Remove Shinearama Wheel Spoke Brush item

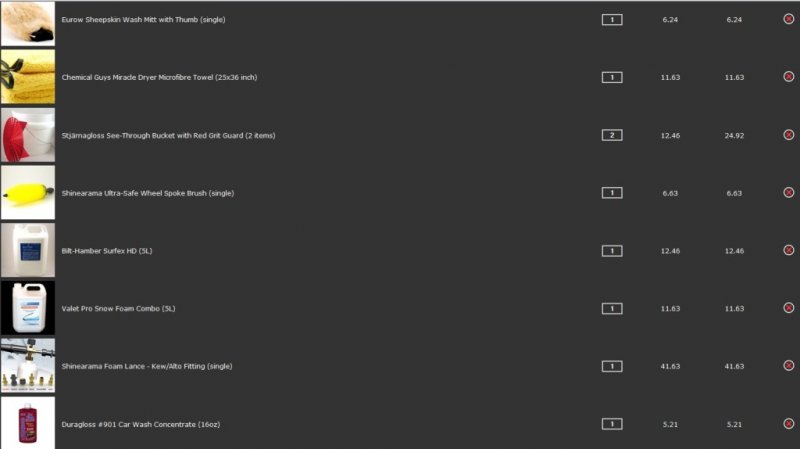[788, 192]
